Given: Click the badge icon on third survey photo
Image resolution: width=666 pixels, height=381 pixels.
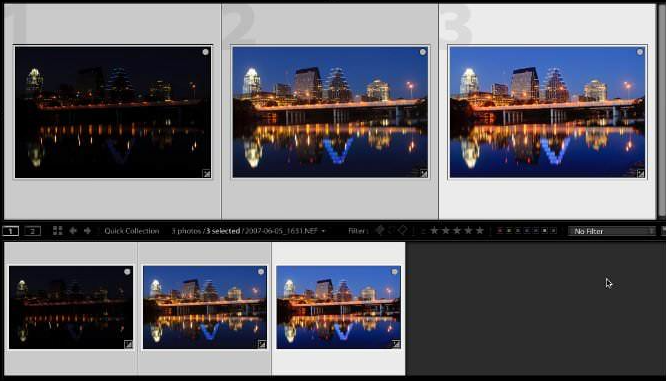Looking at the screenshot, I should (641, 173).
